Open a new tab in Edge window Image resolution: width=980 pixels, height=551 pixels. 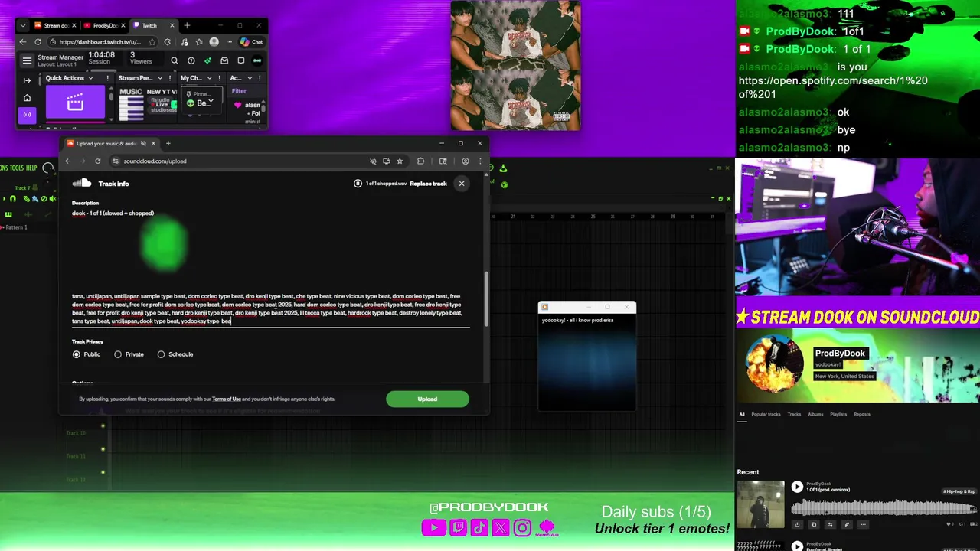click(187, 25)
